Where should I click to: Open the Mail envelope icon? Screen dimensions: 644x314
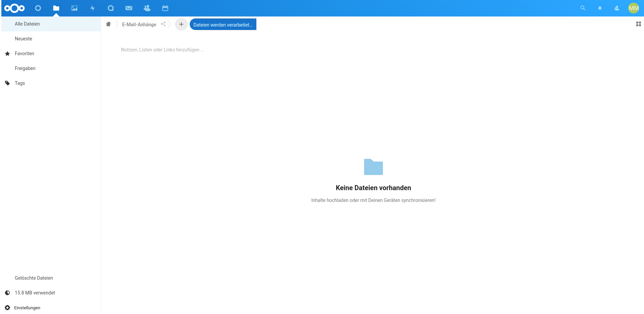pos(129,8)
